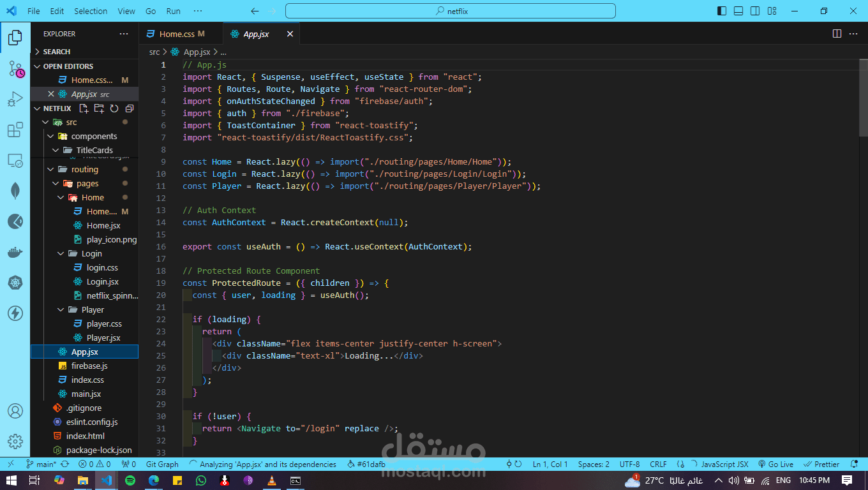Open the overflow menu after Run
Image resolution: width=868 pixels, height=490 pixels.
click(x=198, y=11)
